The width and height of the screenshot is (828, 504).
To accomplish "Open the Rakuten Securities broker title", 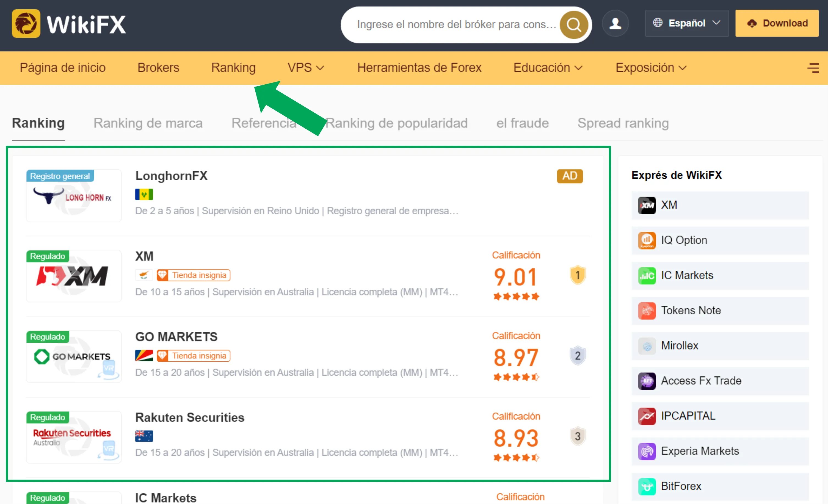I will pyautogui.click(x=190, y=417).
